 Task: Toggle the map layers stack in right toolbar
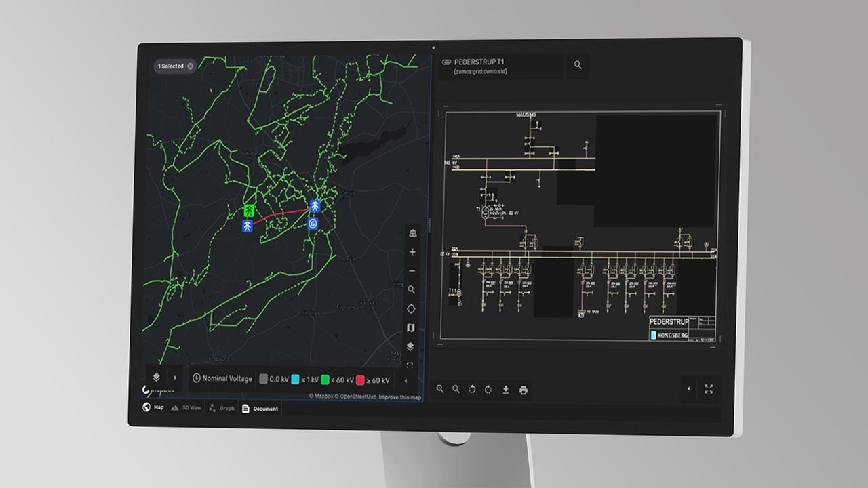(x=410, y=346)
